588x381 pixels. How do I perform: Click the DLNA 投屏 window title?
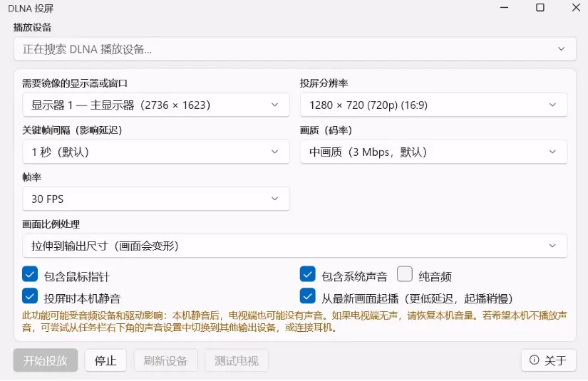(x=31, y=9)
